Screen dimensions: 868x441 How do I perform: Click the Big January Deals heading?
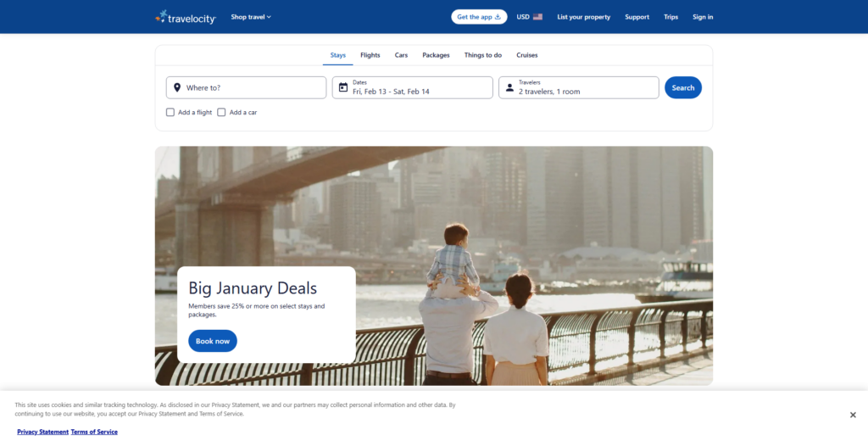click(253, 288)
